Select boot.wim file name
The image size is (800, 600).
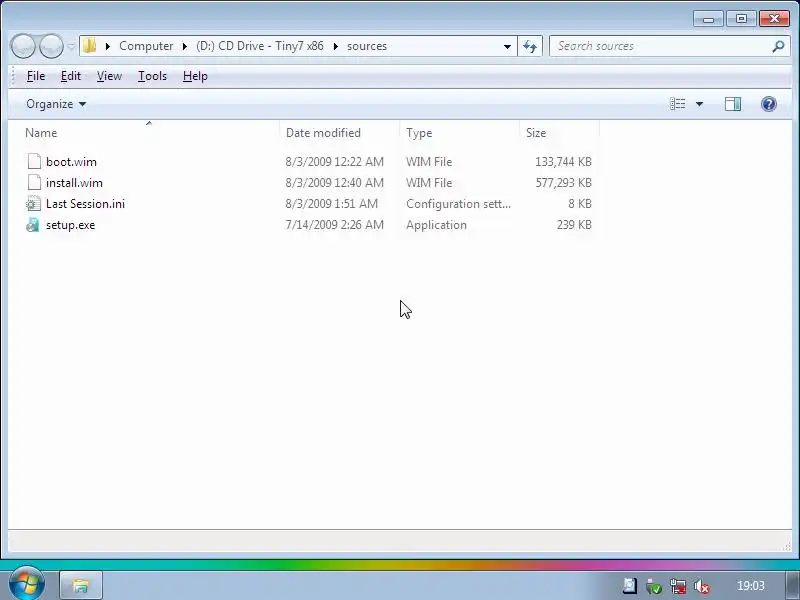71,162
